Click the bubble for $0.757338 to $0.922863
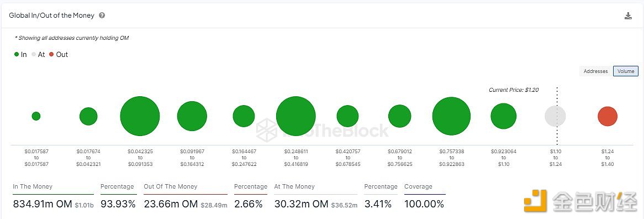This screenshot has height=219, width=644. pos(451,116)
